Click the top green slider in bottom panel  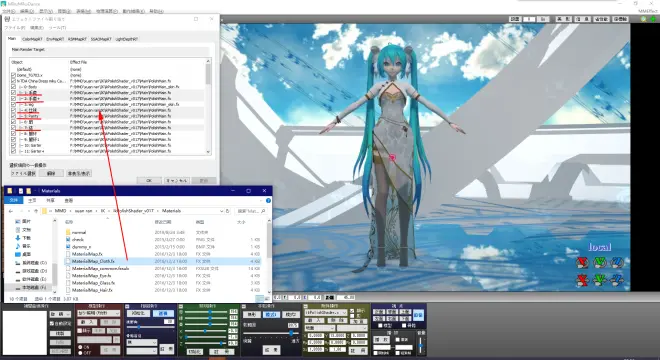(206, 312)
